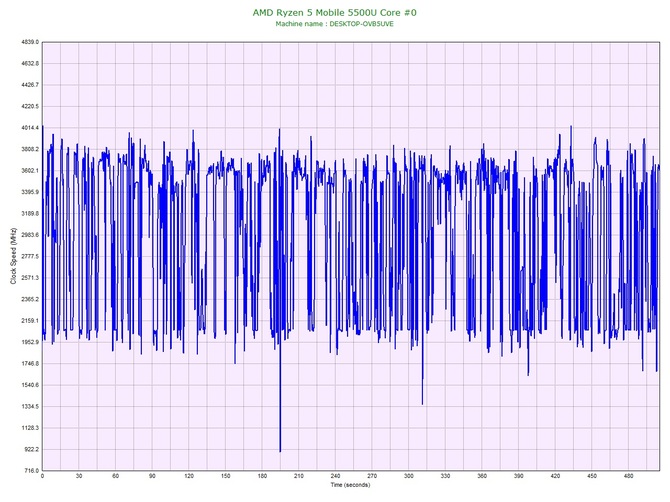Select the 3395.9 y-axis value

click(x=29, y=192)
